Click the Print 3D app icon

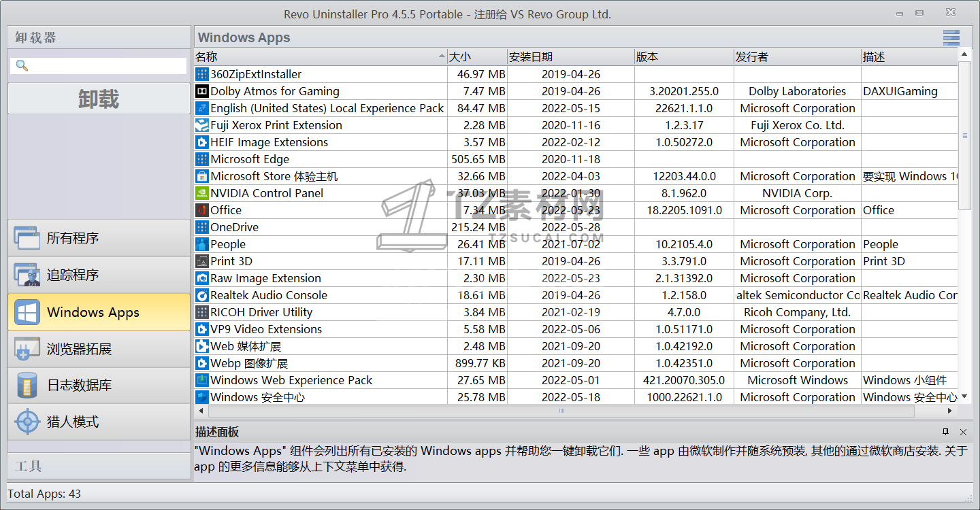coord(201,261)
